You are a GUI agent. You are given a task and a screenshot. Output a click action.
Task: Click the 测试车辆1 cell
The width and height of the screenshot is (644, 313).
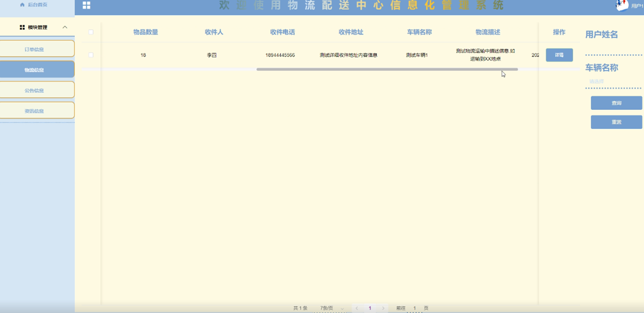(x=417, y=55)
